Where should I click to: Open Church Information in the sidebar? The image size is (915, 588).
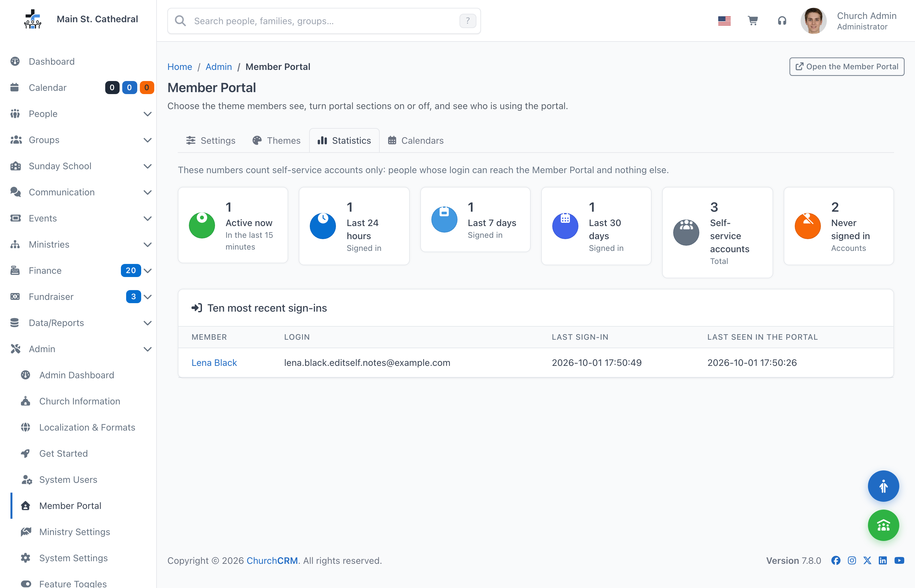(x=78, y=401)
